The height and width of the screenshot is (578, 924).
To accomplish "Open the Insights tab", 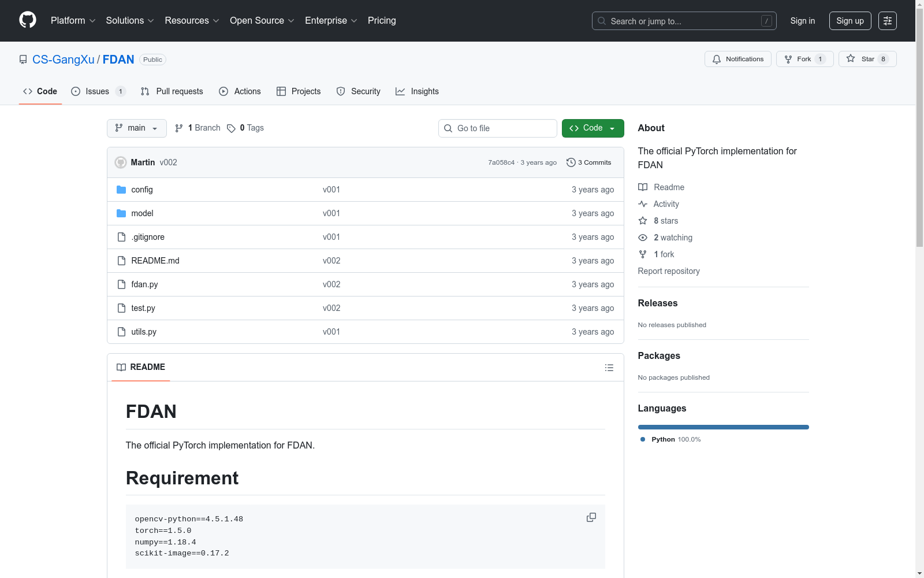I will (x=417, y=91).
